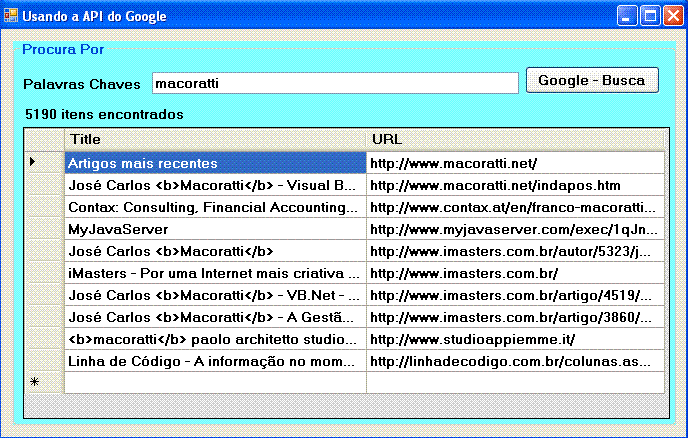Select the myjavaserver.com URL cell
This screenshot has height=438, width=688.
515,229
